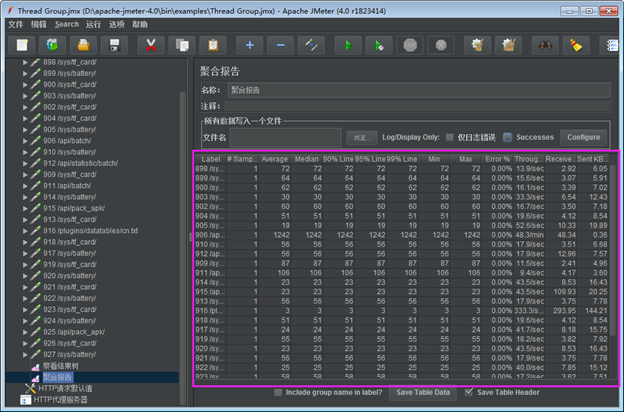This screenshot has width=624, height=412.
Task: Click the Toggle enable/disable icon
Action: (x=311, y=45)
